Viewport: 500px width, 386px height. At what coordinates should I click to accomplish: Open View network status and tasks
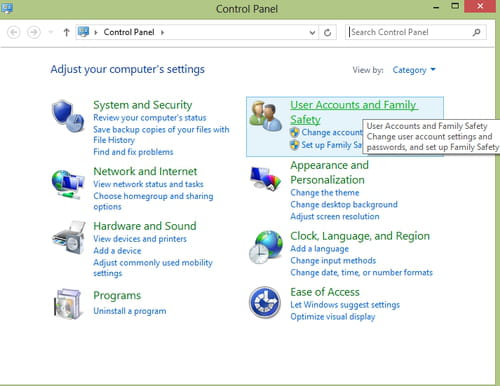click(x=148, y=184)
